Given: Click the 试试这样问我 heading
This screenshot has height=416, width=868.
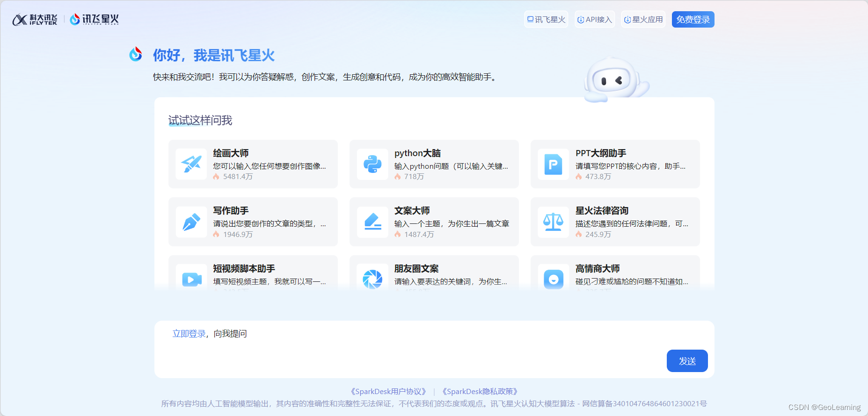Looking at the screenshot, I should pos(200,121).
